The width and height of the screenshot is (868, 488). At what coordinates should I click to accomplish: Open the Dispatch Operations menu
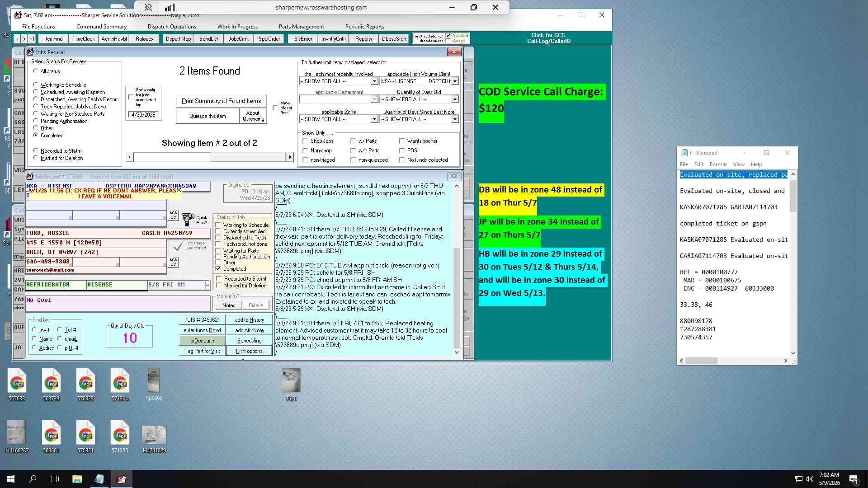(x=172, y=27)
